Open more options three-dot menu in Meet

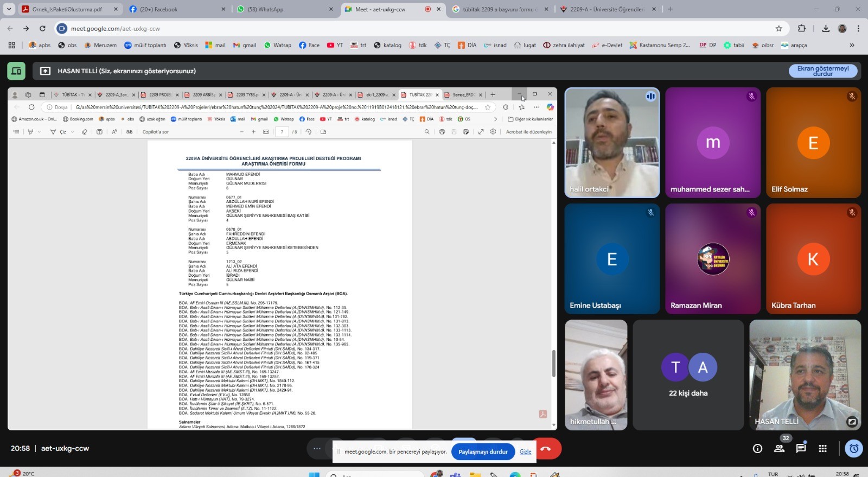[317, 448]
